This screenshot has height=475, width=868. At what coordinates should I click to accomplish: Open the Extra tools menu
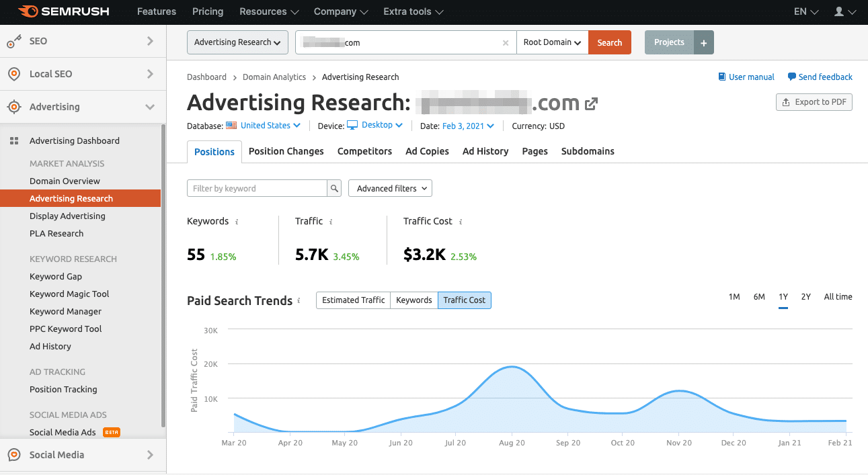click(413, 12)
